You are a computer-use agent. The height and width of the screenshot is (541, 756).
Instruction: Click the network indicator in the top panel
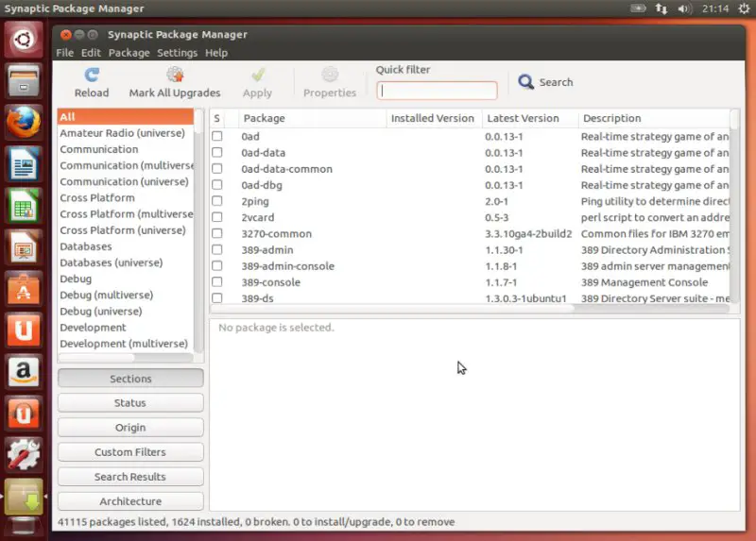click(661, 8)
